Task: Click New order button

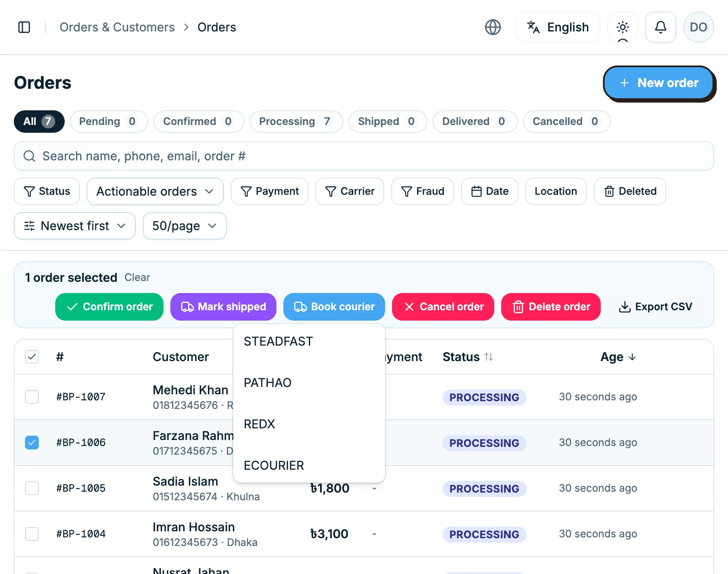Action: coord(659,83)
